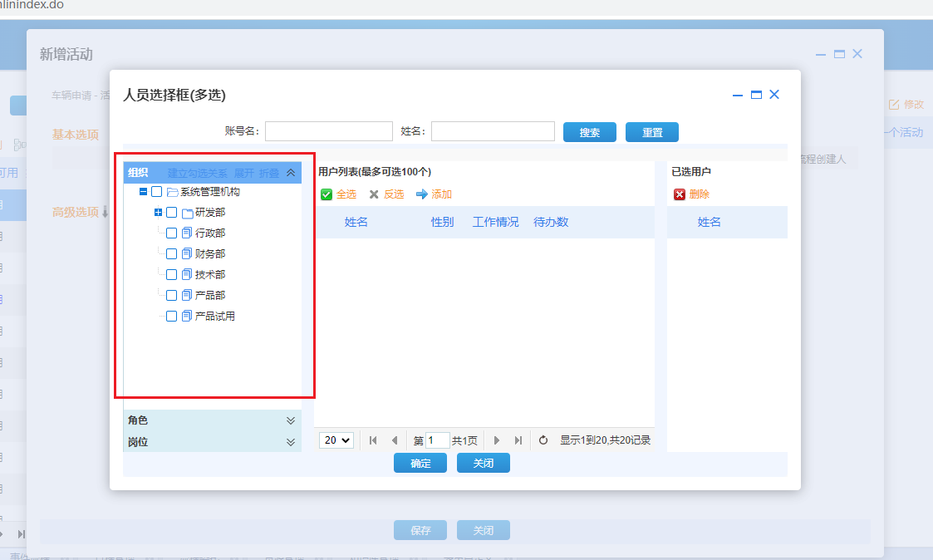The width and height of the screenshot is (933, 560).
Task: Click the 产品部 document icon
Action: (187, 295)
